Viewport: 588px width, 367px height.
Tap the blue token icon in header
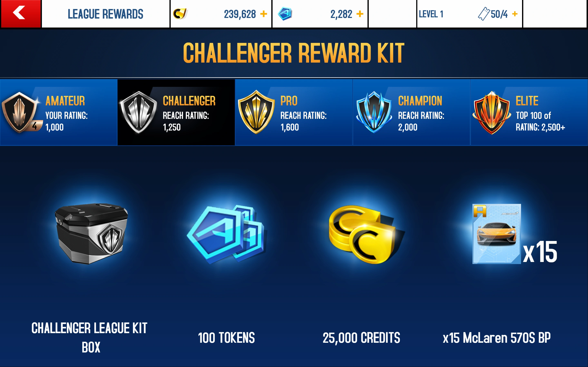tap(285, 14)
